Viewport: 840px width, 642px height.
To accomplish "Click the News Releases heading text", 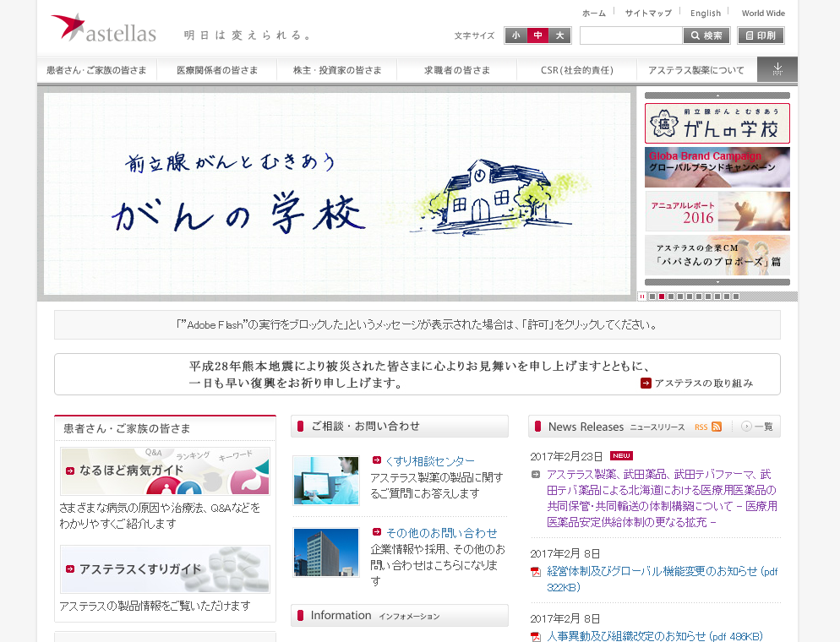I will tap(586, 427).
